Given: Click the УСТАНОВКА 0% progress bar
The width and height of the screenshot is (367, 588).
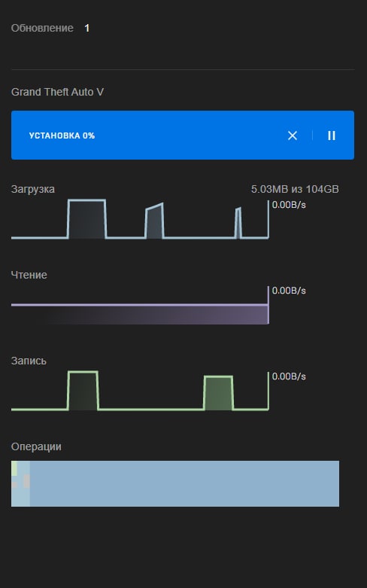Looking at the screenshot, I should 183,135.
